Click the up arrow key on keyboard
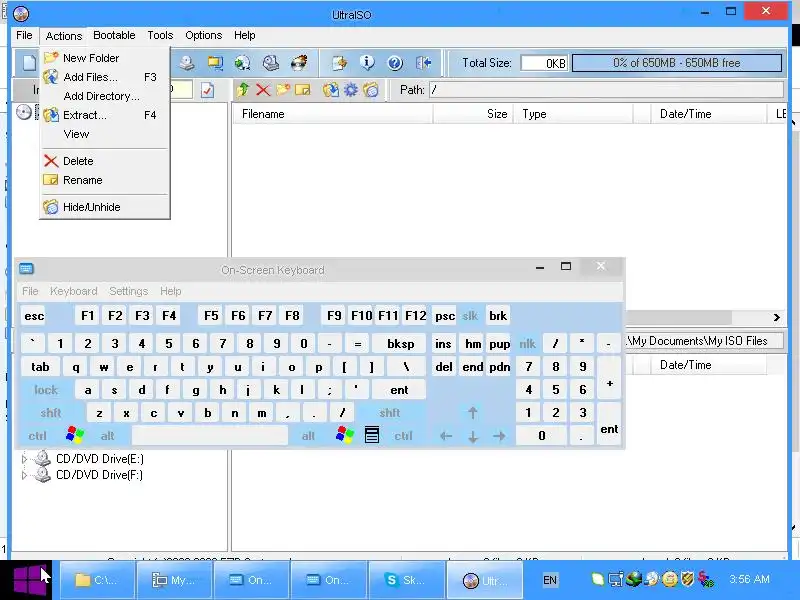 click(473, 412)
